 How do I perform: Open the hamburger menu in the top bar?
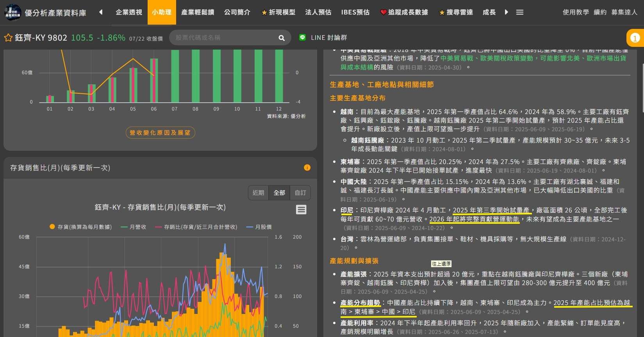point(520,12)
